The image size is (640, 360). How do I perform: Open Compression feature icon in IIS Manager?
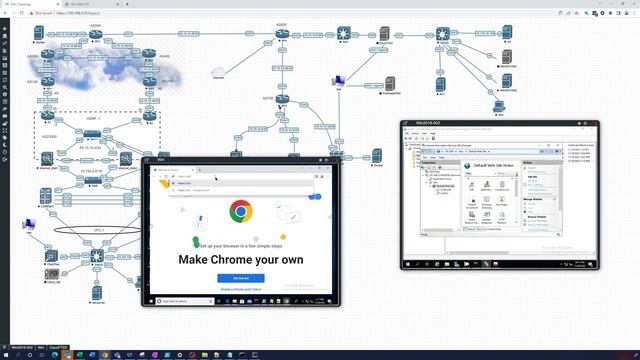pos(502,187)
